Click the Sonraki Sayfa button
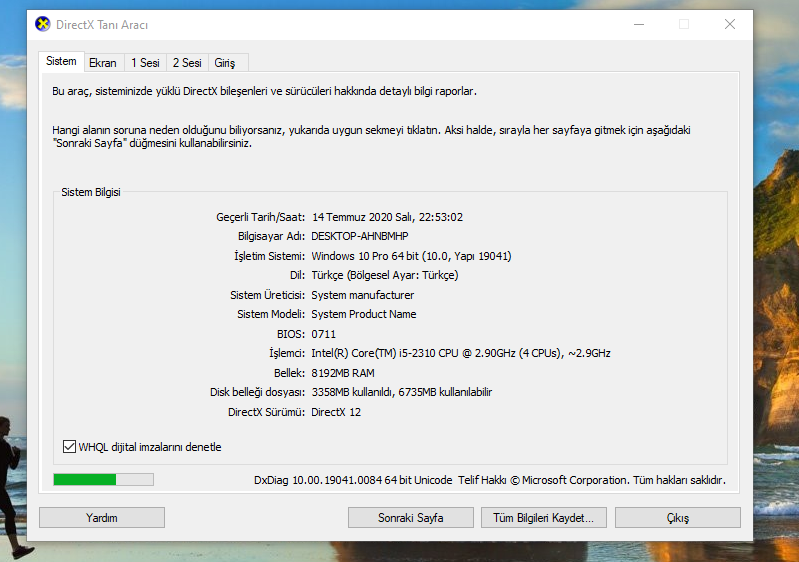The image size is (799, 562). pyautogui.click(x=411, y=518)
